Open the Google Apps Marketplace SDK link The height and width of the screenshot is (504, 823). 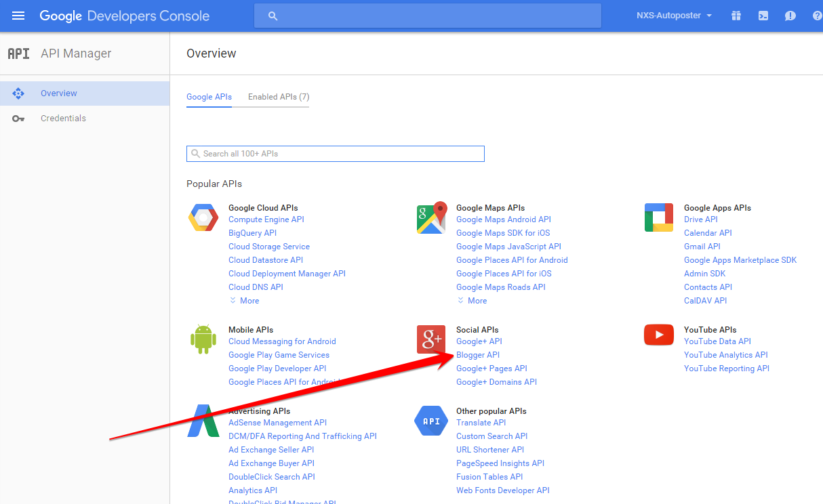click(x=740, y=260)
